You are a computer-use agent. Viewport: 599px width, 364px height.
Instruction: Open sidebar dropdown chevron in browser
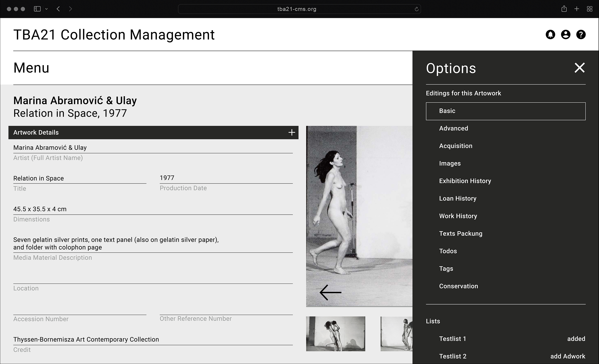click(47, 9)
